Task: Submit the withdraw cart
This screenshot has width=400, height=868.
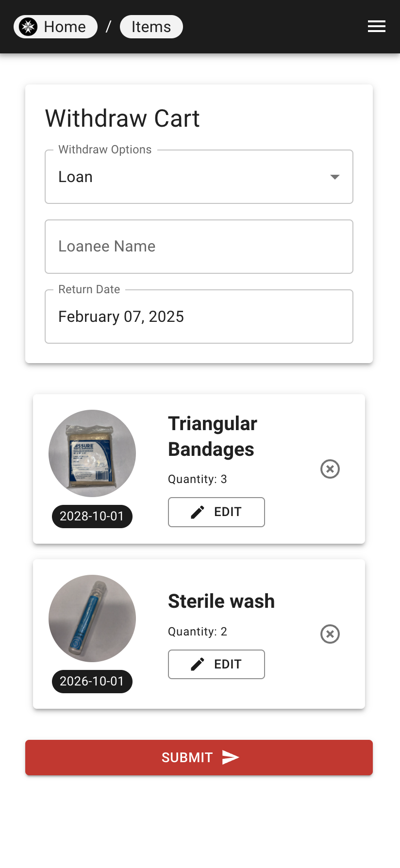Action: point(199,757)
